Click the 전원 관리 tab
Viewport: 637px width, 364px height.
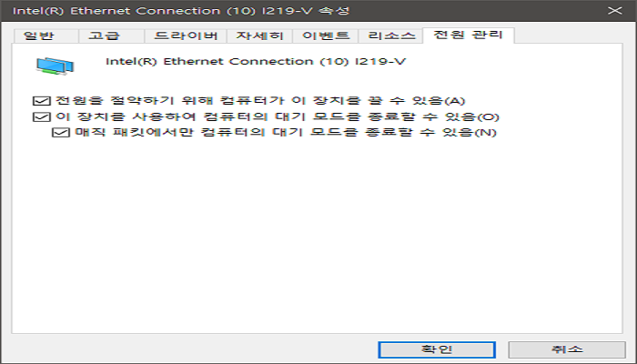[468, 35]
